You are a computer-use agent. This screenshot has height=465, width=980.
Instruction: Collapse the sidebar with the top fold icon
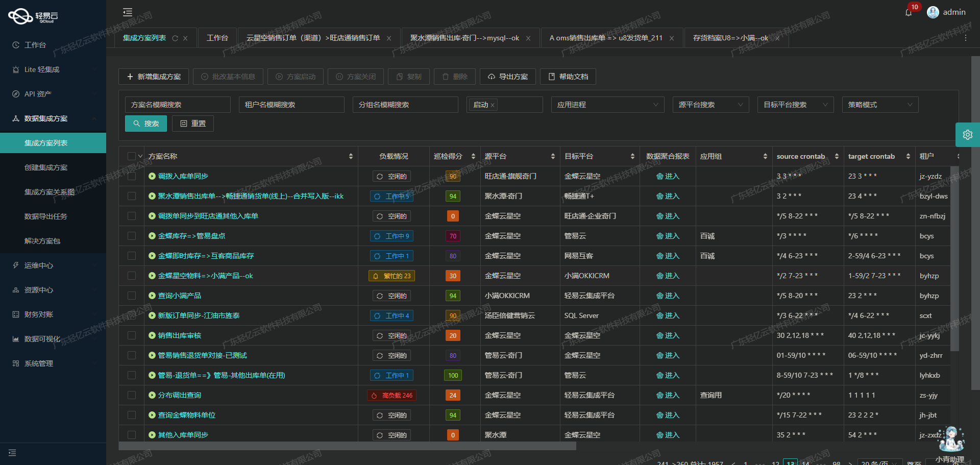[x=128, y=12]
